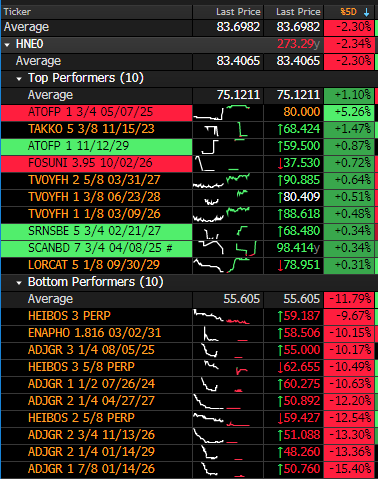Click HNEO price 273.29 cell
Screen dimensions: 378x479
click(x=293, y=44)
